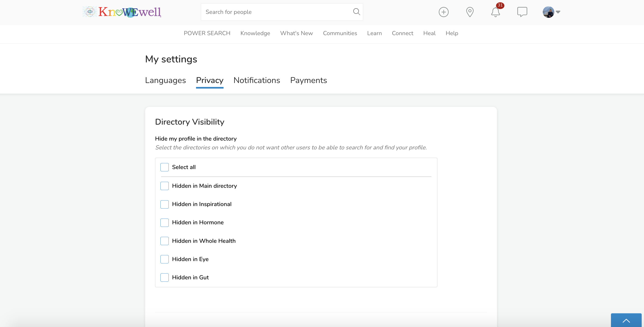644x327 pixels.
Task: Click the back-to-top arrow button
Action: [x=626, y=320]
